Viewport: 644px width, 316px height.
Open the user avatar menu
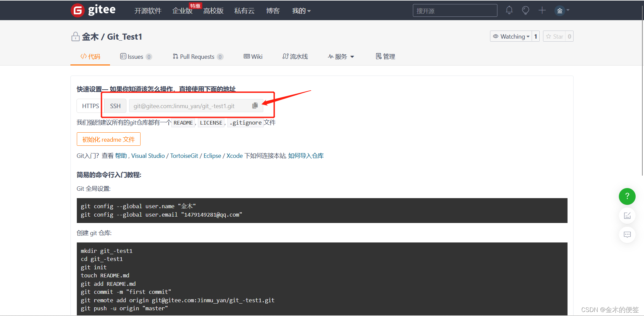point(560,11)
